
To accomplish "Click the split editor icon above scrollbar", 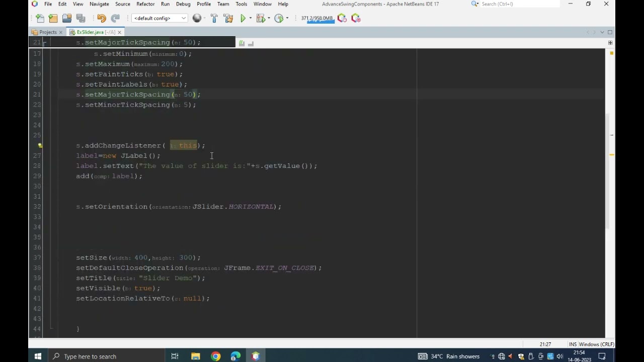I will [610, 43].
